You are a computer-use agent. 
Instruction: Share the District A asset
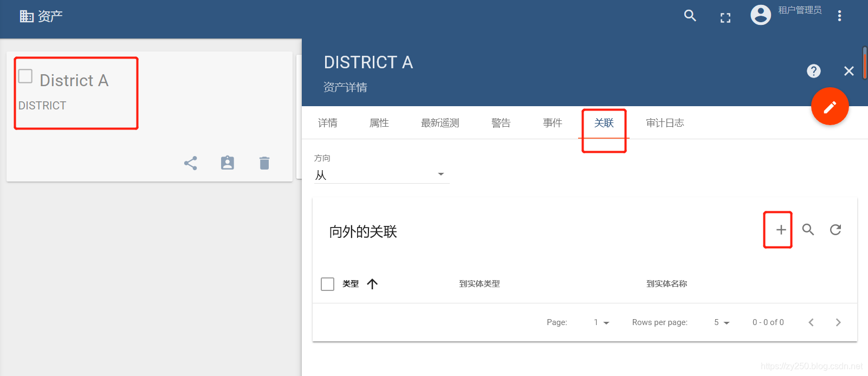191,163
